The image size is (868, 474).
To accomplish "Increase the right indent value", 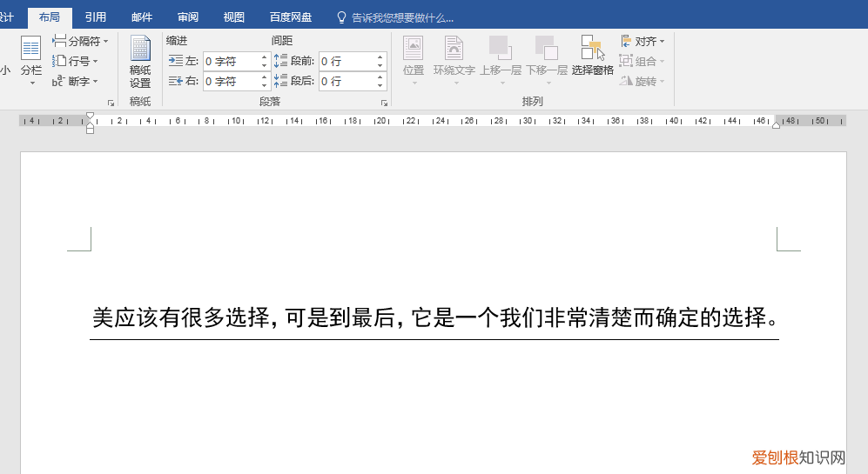I will click(264, 77).
